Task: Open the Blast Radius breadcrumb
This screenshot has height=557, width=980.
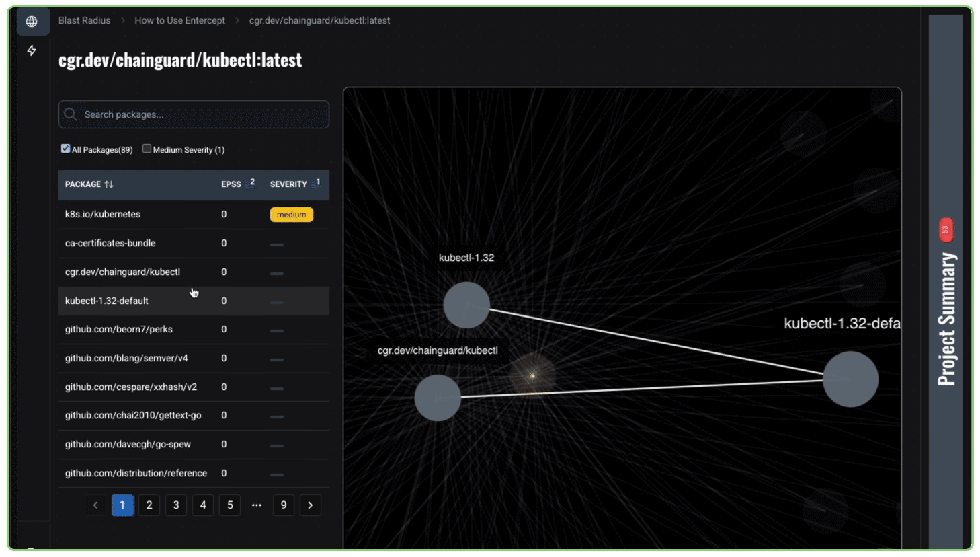Action: point(84,20)
